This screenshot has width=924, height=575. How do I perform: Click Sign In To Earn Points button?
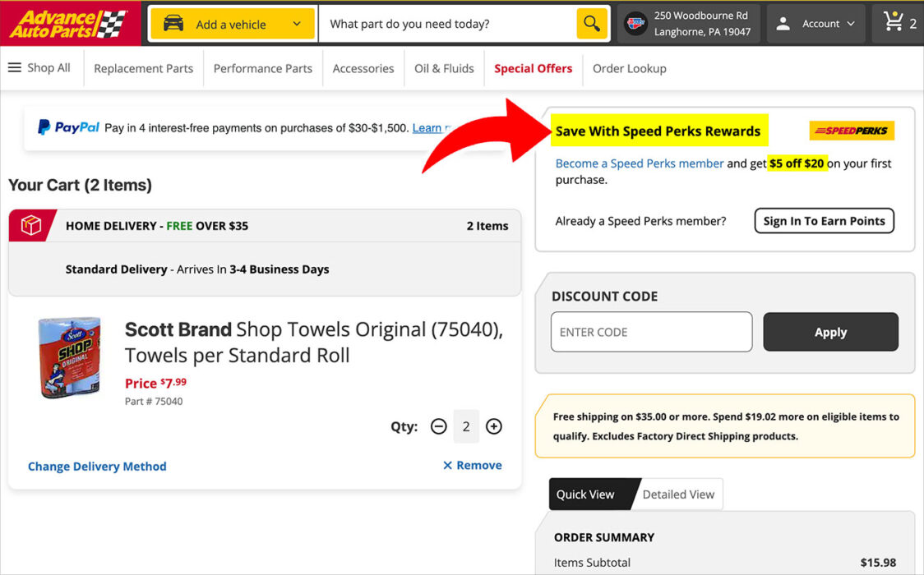[x=824, y=221]
